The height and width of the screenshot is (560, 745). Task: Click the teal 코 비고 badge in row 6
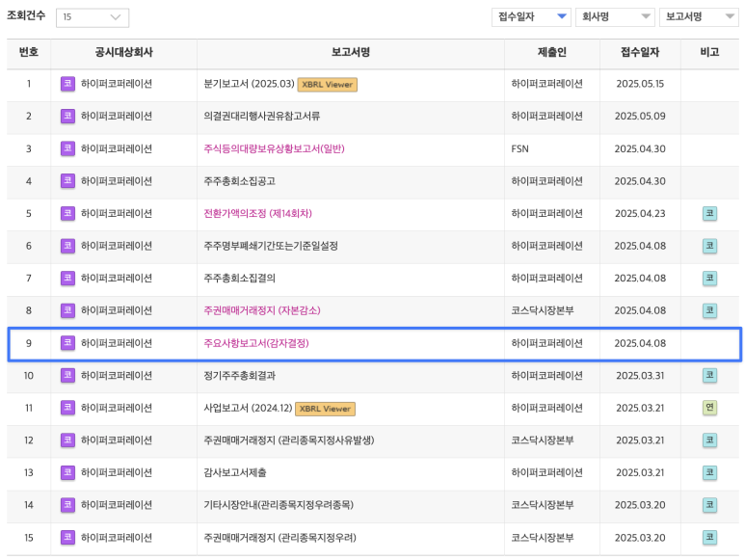tap(710, 246)
